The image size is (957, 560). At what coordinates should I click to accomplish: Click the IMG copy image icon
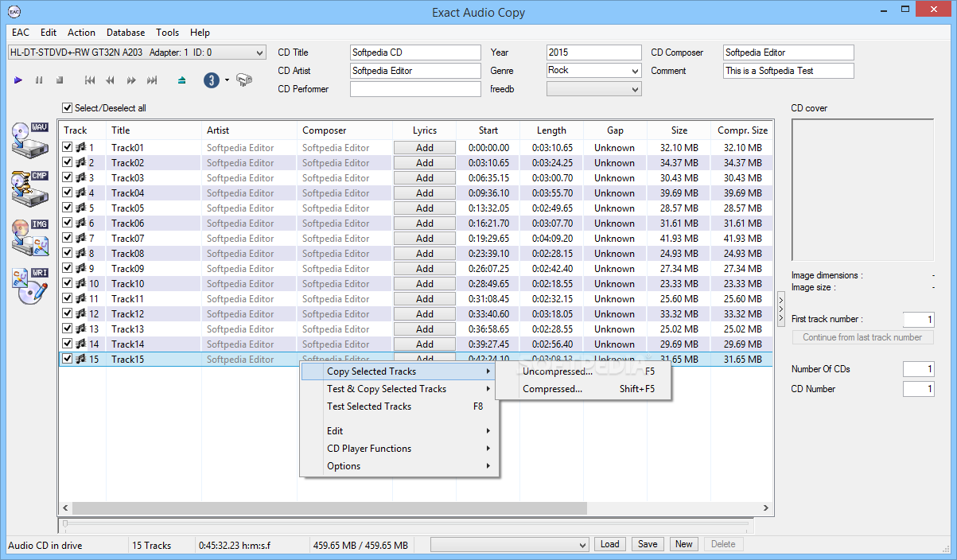tap(29, 239)
